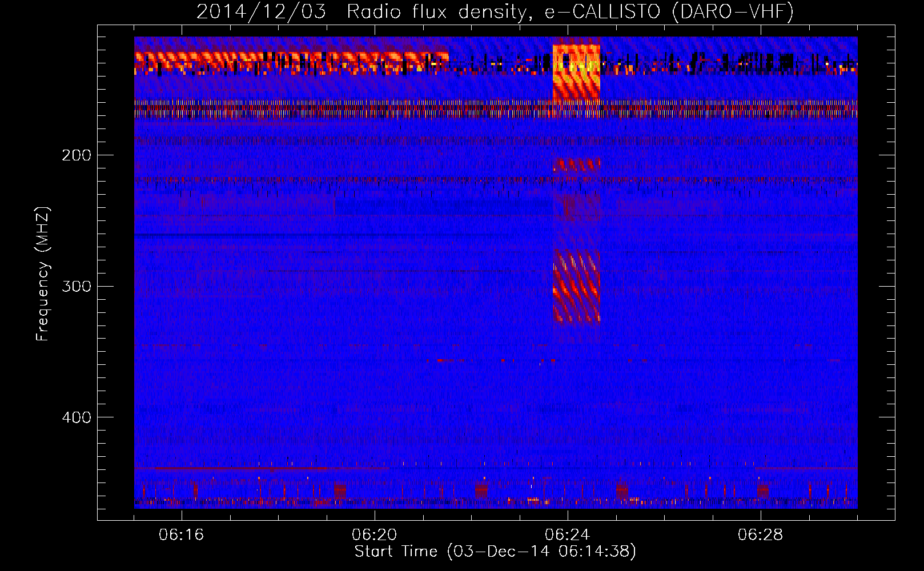924x571 pixels.
Task: Click the small burst patch just below 200 MHz
Action: coord(576,166)
